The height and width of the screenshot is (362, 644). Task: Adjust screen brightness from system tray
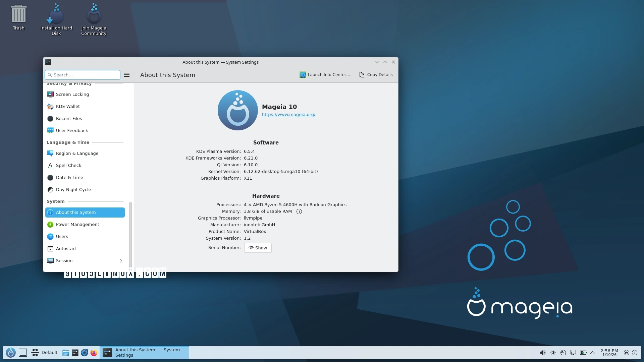coord(553,352)
